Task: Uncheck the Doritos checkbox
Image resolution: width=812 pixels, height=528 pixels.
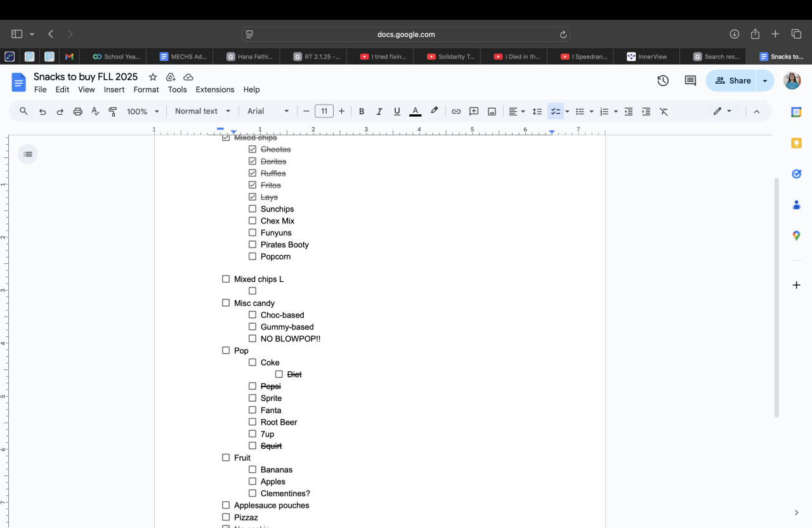Action: (x=252, y=161)
